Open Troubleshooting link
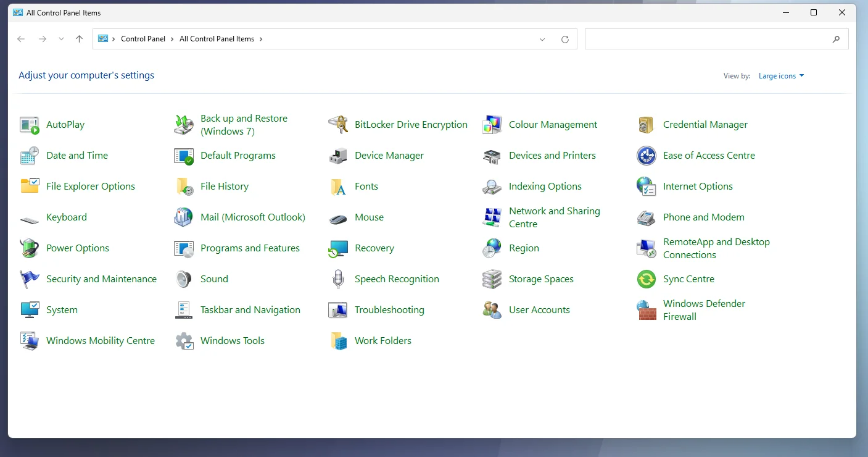The height and width of the screenshot is (457, 868). [389, 310]
